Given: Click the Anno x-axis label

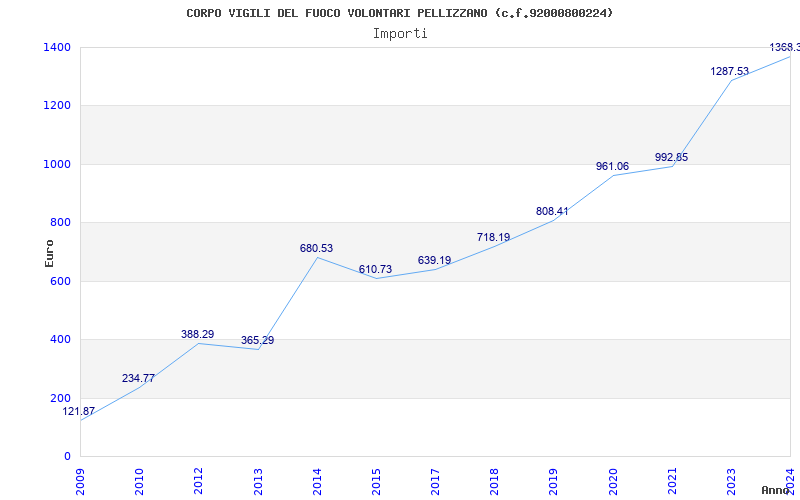Looking at the screenshot, I should pos(775,490).
